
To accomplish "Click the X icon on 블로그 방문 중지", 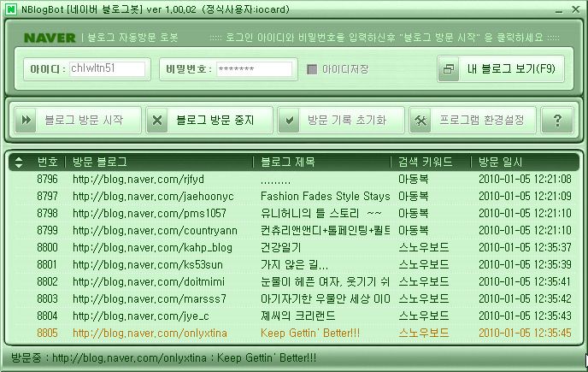I will [x=157, y=120].
